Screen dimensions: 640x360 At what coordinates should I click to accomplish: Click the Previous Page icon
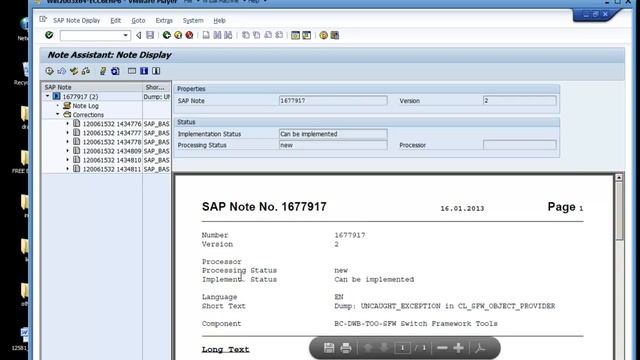point(257,35)
